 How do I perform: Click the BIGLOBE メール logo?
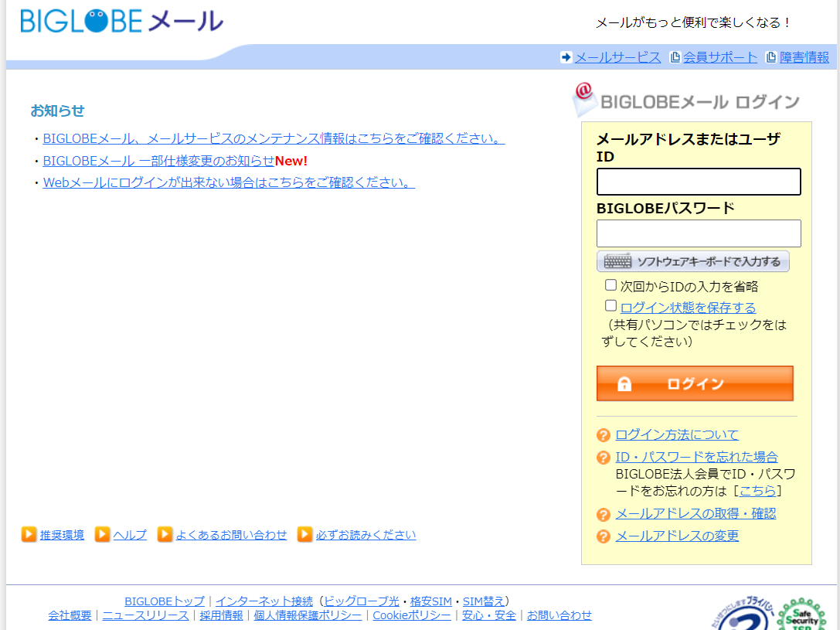click(121, 22)
